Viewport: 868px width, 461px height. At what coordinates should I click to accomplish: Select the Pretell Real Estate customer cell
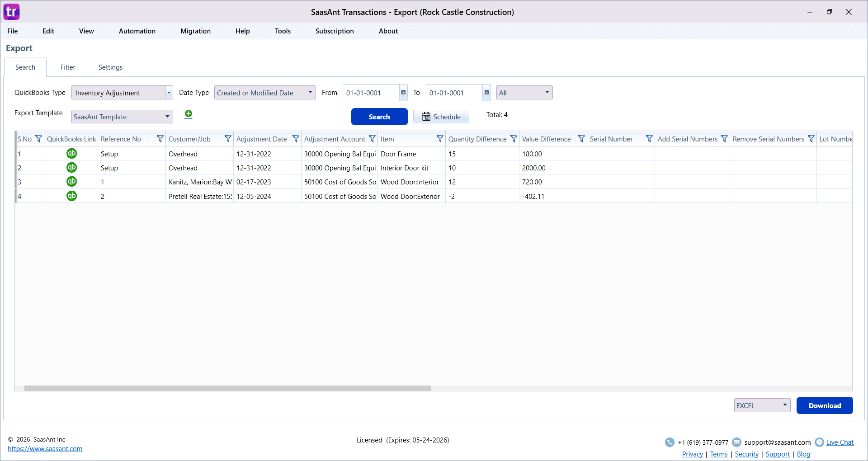pos(199,196)
